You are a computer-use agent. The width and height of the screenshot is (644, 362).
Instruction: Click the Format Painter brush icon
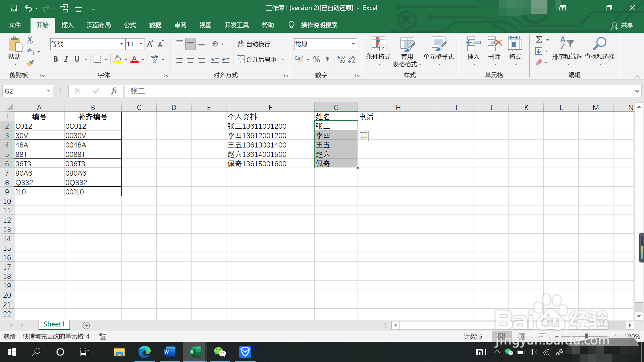(x=30, y=63)
